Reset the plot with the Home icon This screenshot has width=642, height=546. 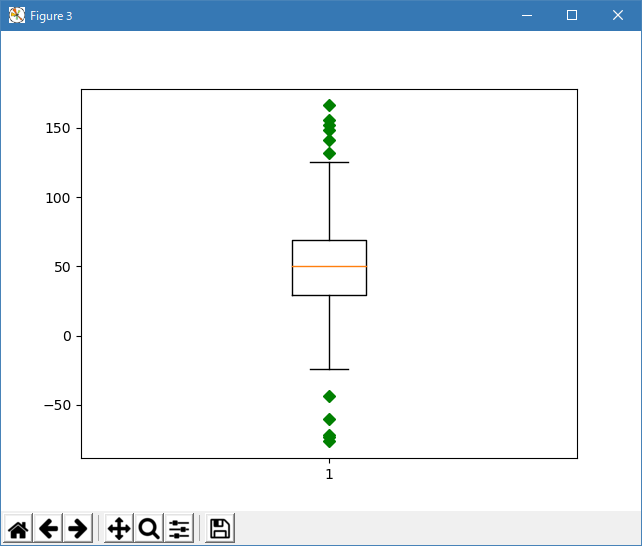18,529
